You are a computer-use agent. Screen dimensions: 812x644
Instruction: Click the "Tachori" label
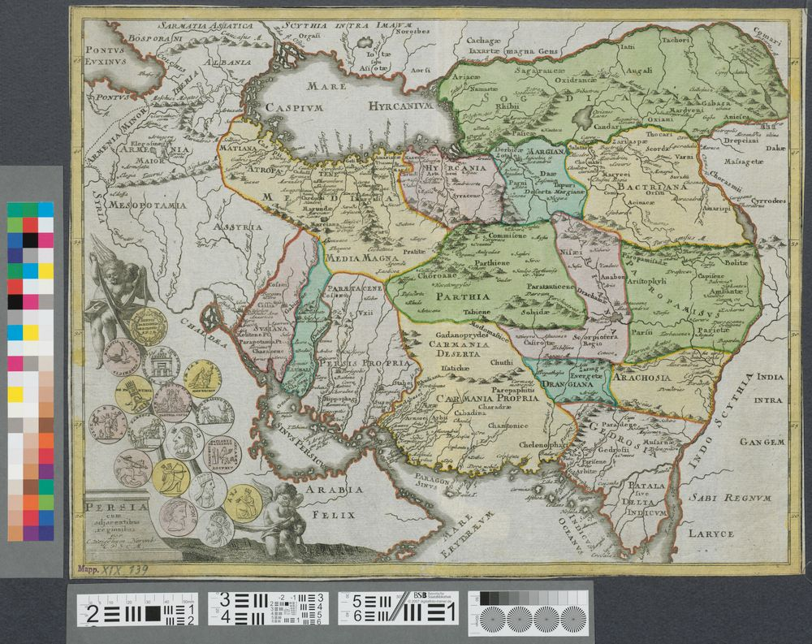click(x=676, y=39)
